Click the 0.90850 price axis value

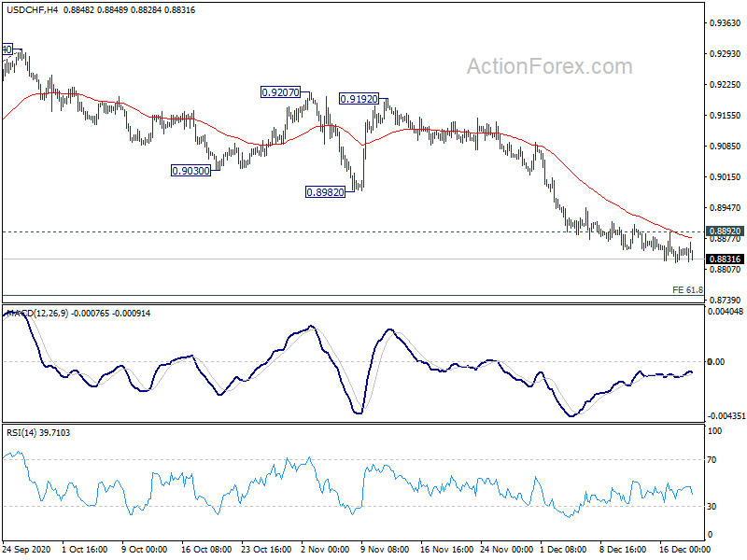tap(726, 147)
